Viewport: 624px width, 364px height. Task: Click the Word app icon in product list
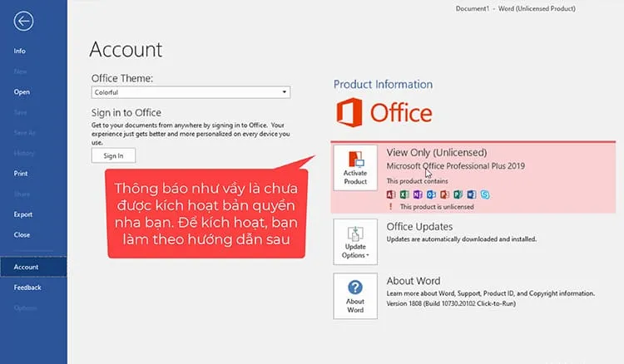coord(472,194)
